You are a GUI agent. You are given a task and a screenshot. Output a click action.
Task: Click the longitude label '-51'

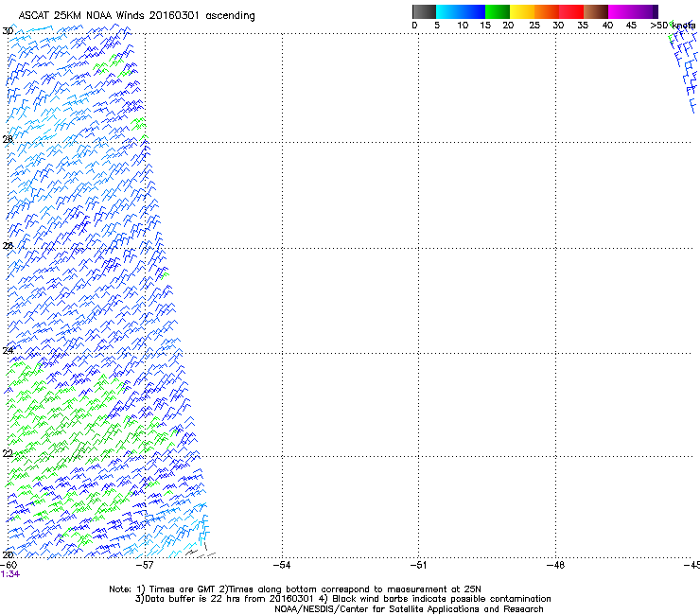pyautogui.click(x=418, y=565)
